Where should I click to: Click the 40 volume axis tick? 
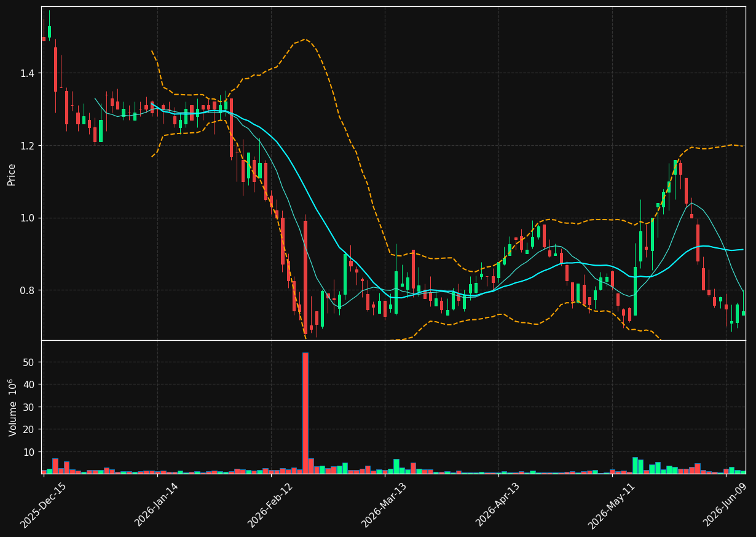tap(29, 384)
